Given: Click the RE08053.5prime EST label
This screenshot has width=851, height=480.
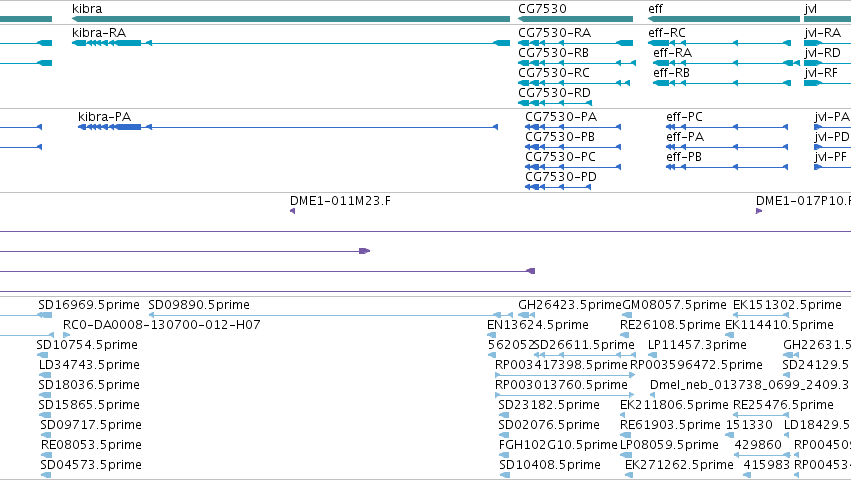Looking at the screenshot, I should (91, 445).
